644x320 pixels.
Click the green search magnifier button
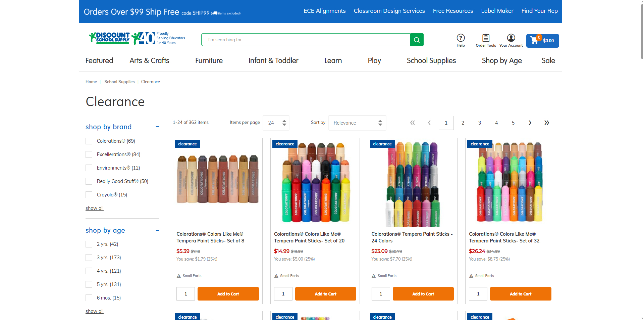[417, 40]
